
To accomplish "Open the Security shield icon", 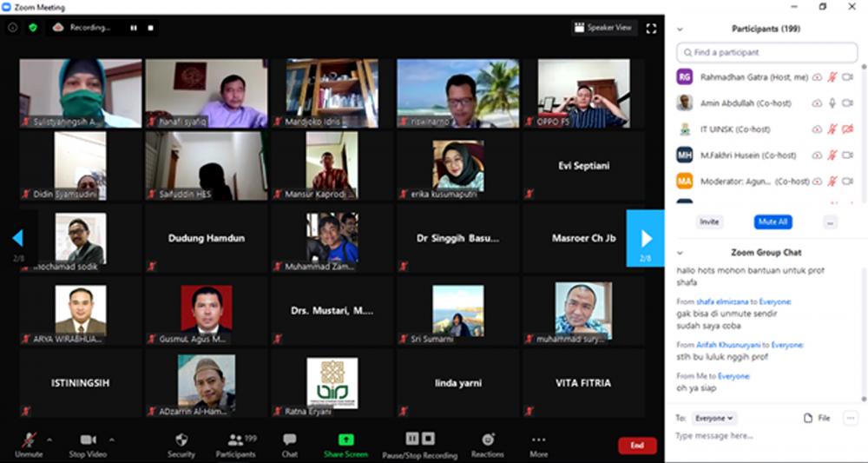I will [x=181, y=440].
